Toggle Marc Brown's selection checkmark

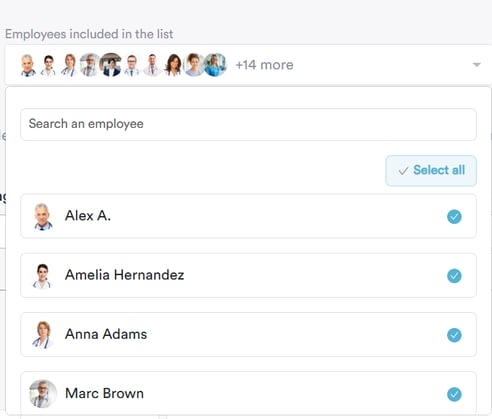(x=454, y=394)
